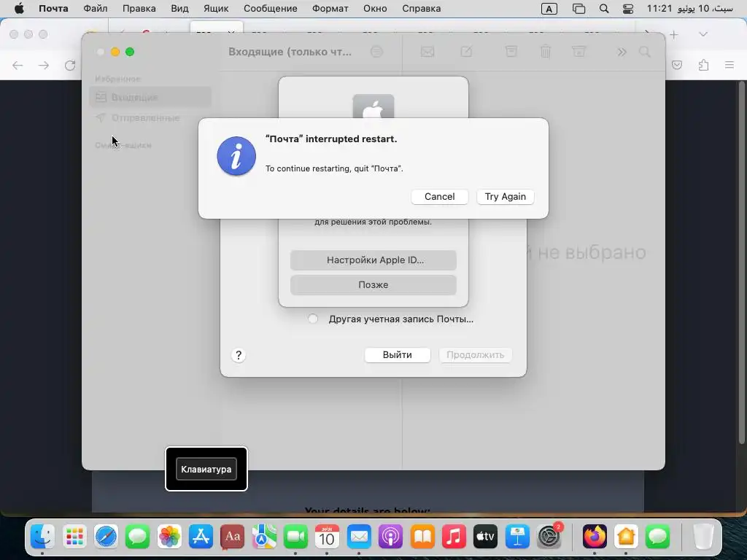
Task: Click Try Again in the restart alert
Action: click(505, 197)
